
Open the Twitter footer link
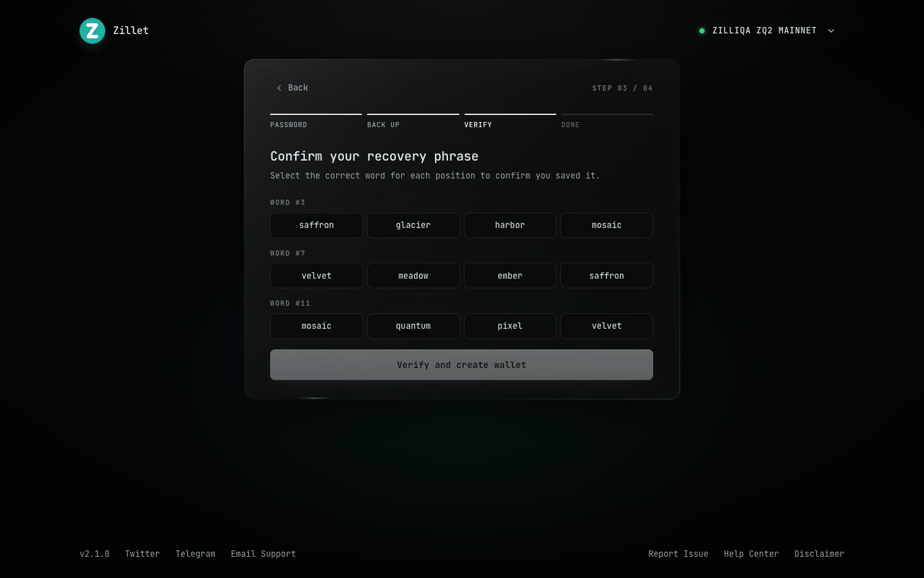142,554
